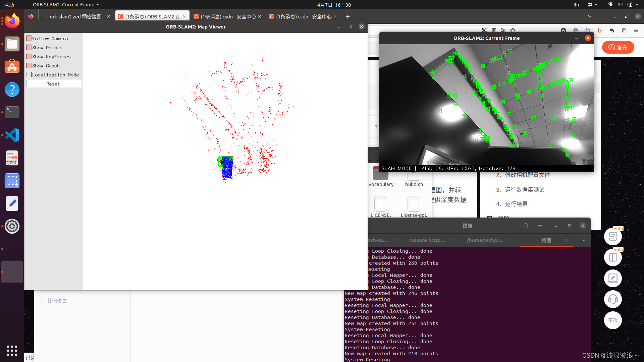644x362 pixels.
Task: Jump to '2、修改相机配置文件' in outline
Action: click(x=523, y=175)
